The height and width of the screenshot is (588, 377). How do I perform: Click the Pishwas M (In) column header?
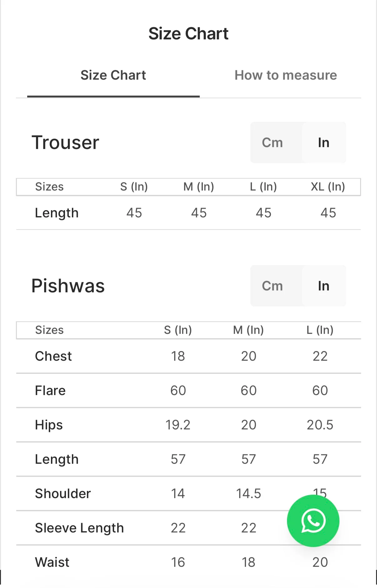click(x=248, y=330)
